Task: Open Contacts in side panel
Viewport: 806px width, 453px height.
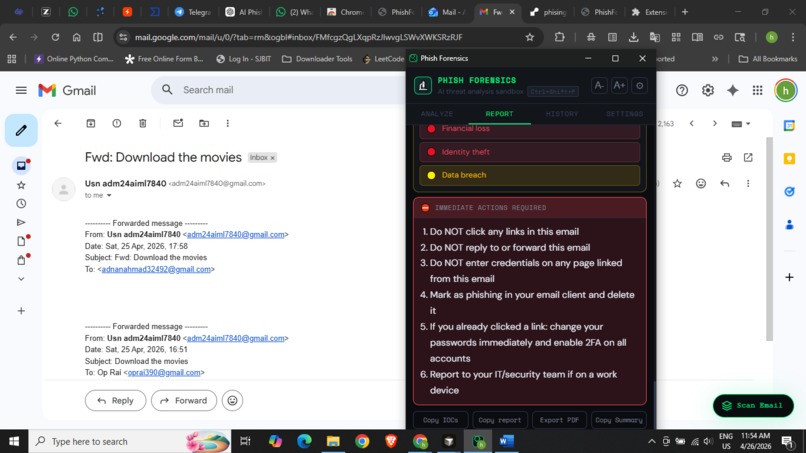Action: point(789,225)
